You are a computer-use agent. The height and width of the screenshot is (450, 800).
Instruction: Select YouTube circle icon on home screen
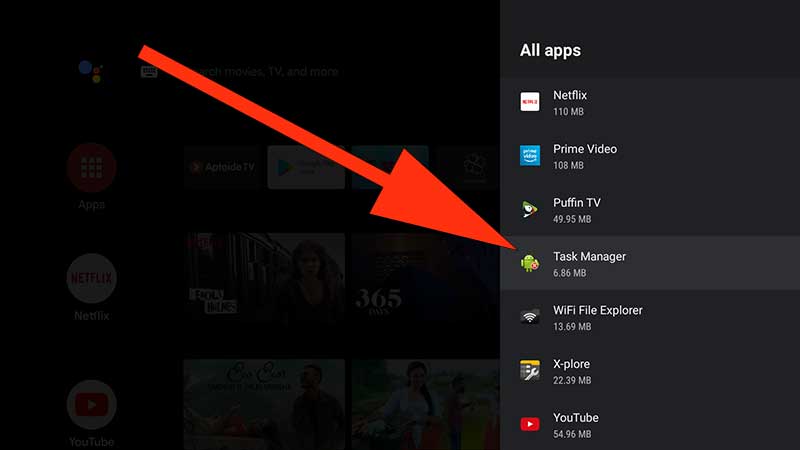pyautogui.click(x=91, y=405)
